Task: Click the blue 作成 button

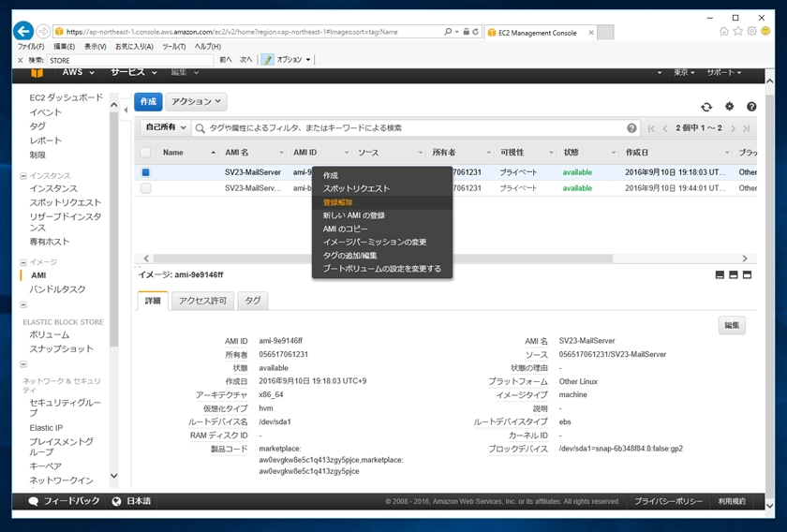Action: click(x=148, y=101)
